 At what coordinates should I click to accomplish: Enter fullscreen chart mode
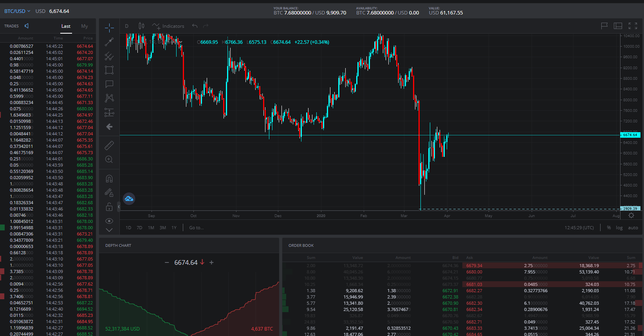click(633, 26)
